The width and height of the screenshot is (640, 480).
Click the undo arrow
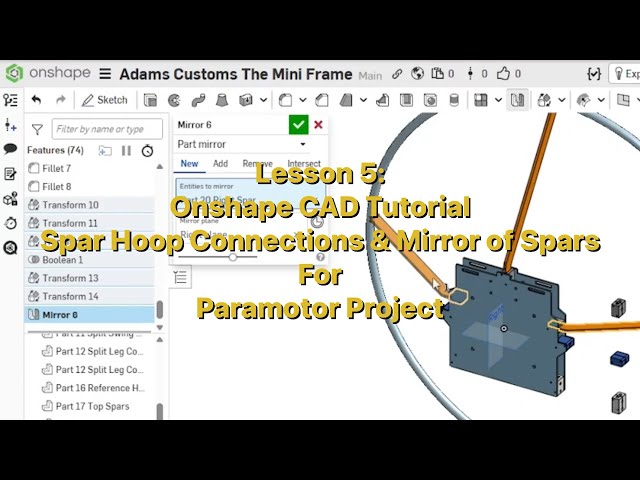(36, 100)
